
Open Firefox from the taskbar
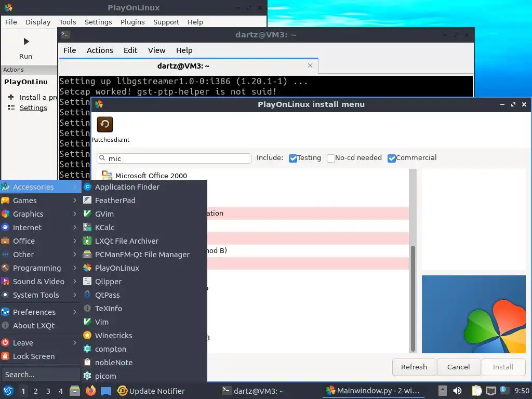tap(90, 391)
